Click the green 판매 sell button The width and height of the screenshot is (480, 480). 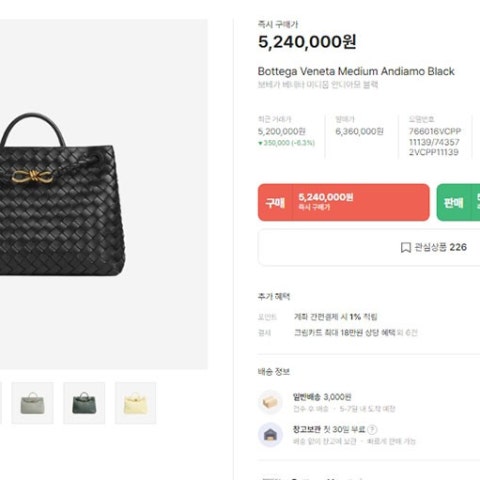point(458,202)
